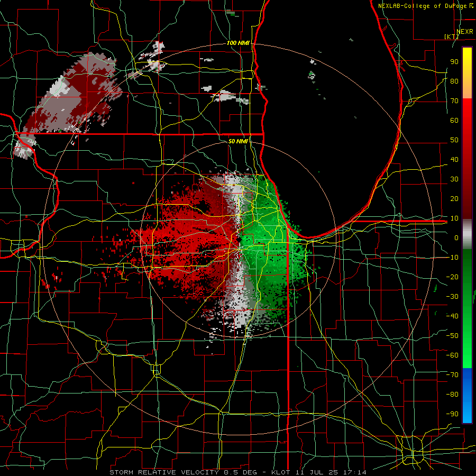Viewport: 476px width, 476px height.
Task: Click the NEXR label above the scale
Action: pyautogui.click(x=464, y=32)
